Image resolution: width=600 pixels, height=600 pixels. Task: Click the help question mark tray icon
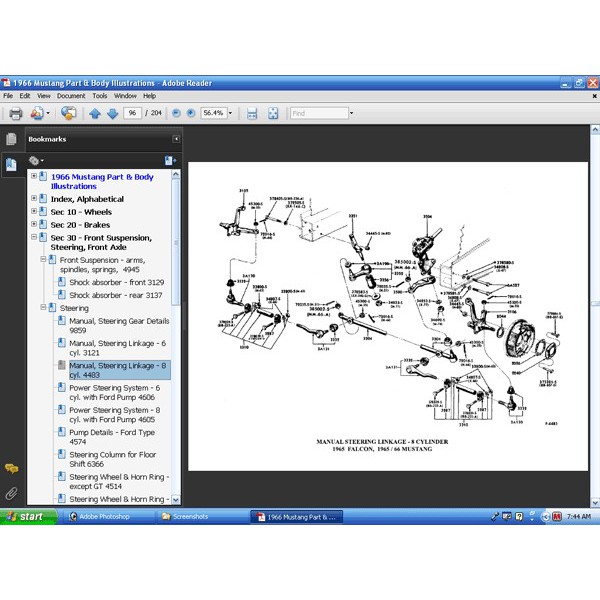click(519, 517)
